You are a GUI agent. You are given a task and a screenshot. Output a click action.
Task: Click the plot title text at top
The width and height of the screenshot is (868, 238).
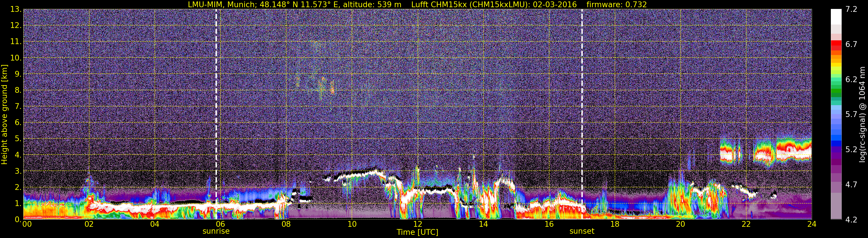coord(417,4)
